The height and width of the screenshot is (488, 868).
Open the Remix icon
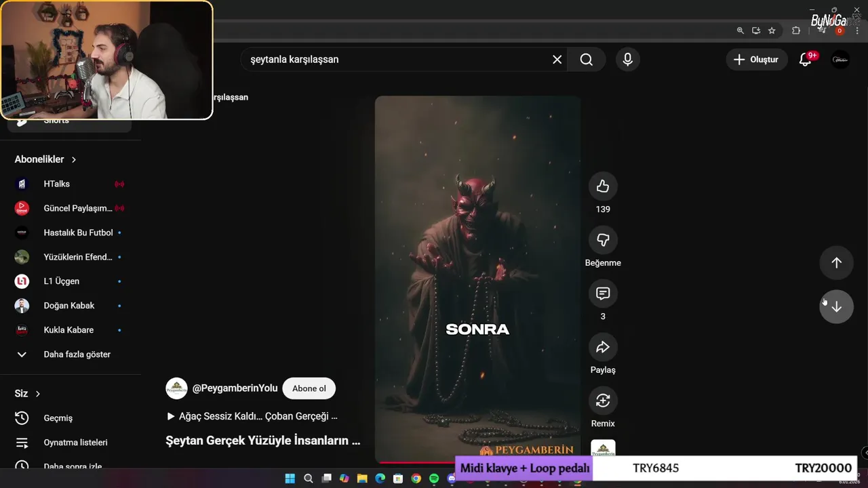coord(603,401)
